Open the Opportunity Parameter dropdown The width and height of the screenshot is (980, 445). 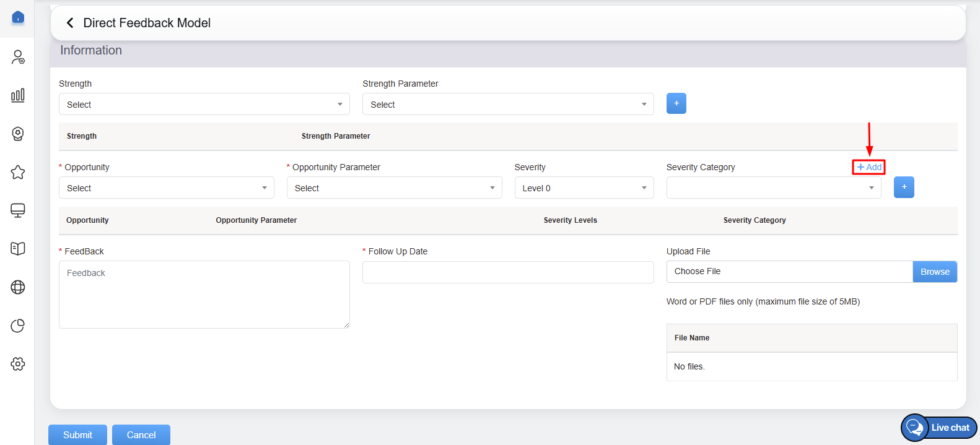[x=394, y=188]
